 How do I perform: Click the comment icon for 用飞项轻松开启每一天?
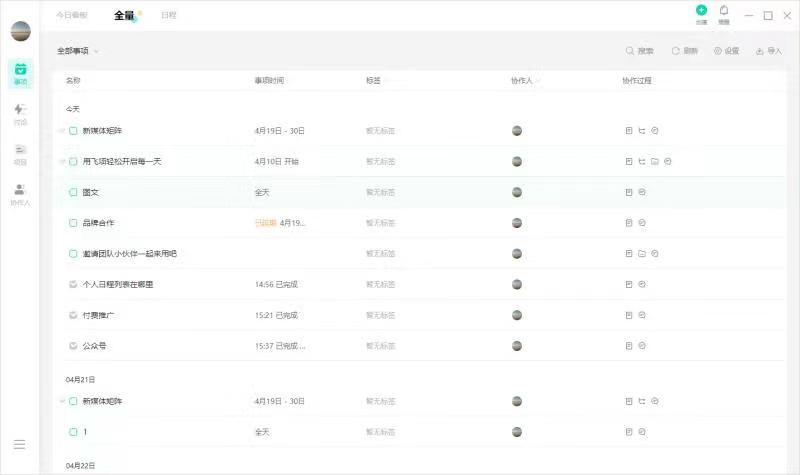[x=667, y=161]
